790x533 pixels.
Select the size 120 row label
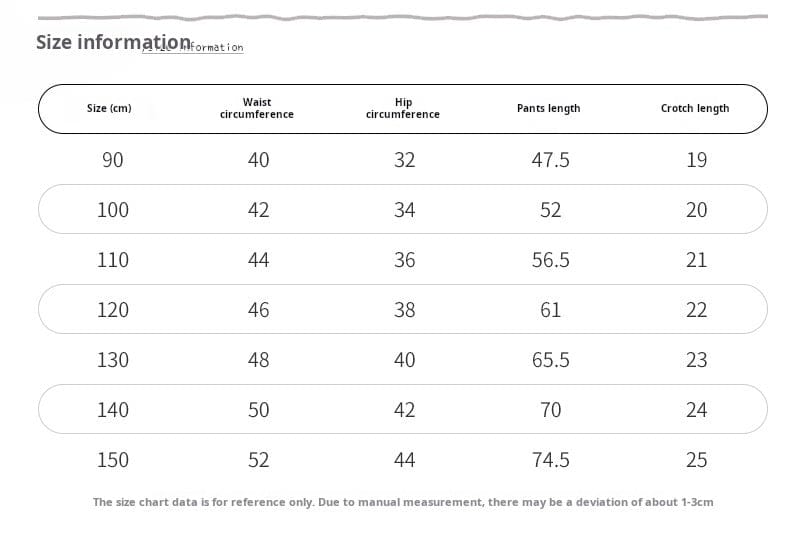click(x=113, y=310)
